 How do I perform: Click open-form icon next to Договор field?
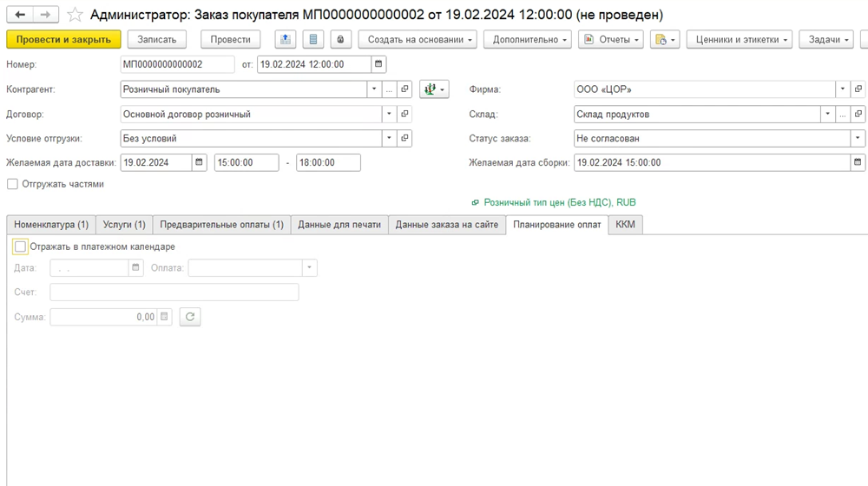404,114
